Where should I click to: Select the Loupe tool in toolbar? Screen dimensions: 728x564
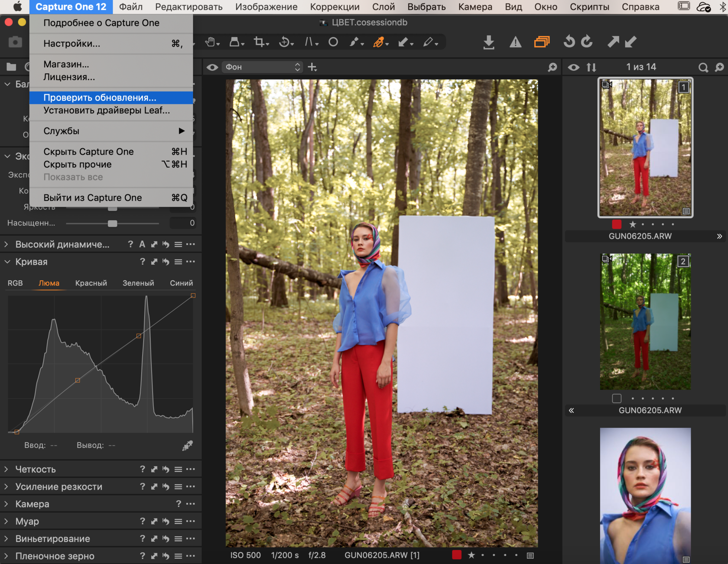[x=234, y=42]
